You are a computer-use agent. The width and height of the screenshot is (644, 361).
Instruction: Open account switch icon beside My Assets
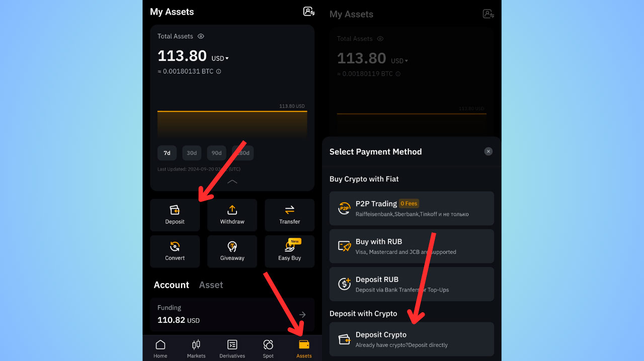[x=309, y=12]
